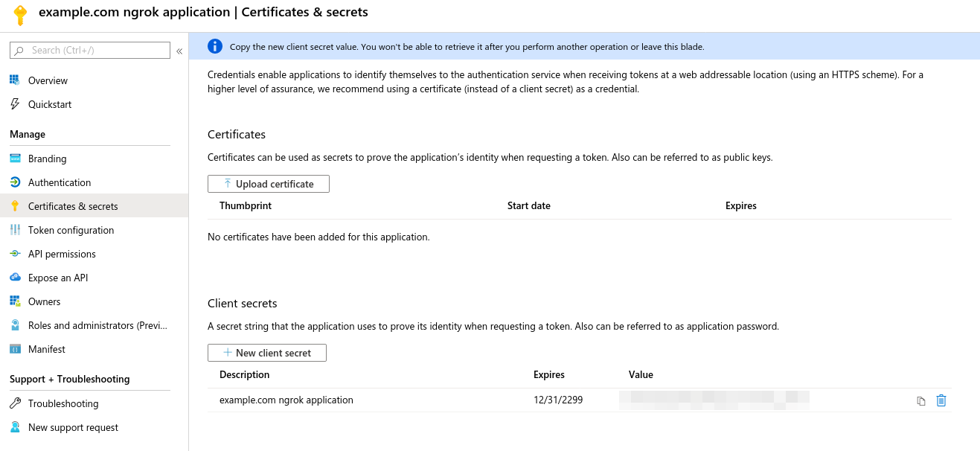Screen dimensions: 980x451
Task: Click the Token configuration icon
Action: (x=15, y=230)
